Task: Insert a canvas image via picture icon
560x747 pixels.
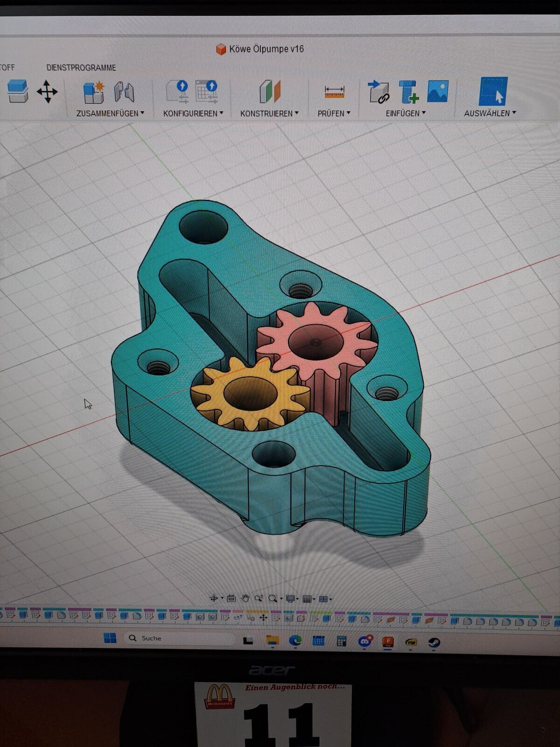Action: [438, 91]
